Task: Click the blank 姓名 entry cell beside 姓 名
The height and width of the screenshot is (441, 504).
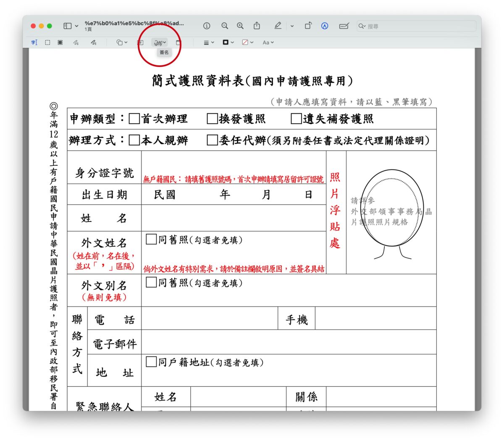Action: click(234, 218)
